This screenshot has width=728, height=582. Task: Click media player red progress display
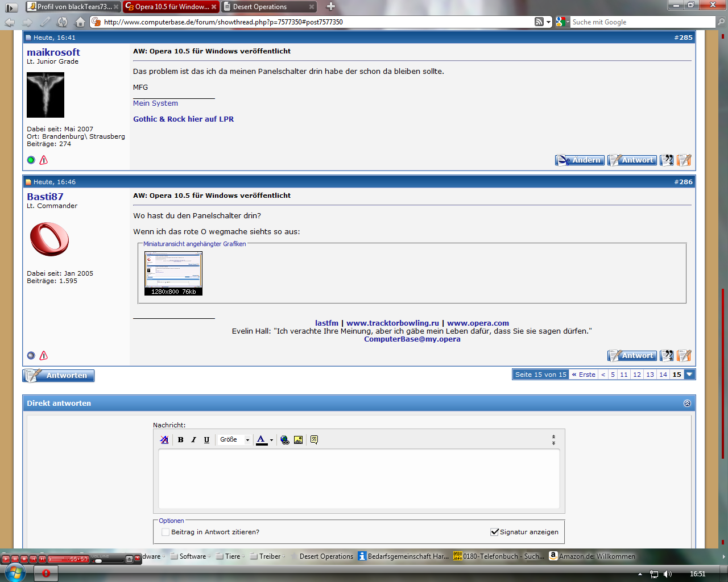68,559
